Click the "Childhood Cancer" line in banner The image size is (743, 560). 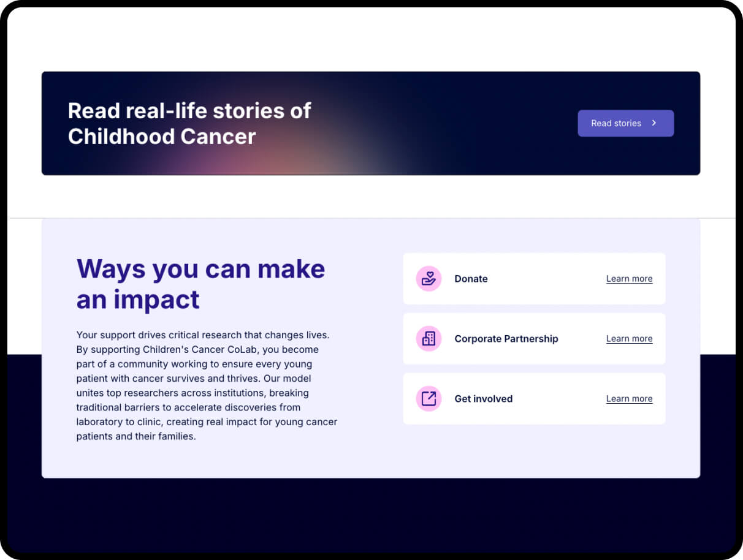click(162, 136)
